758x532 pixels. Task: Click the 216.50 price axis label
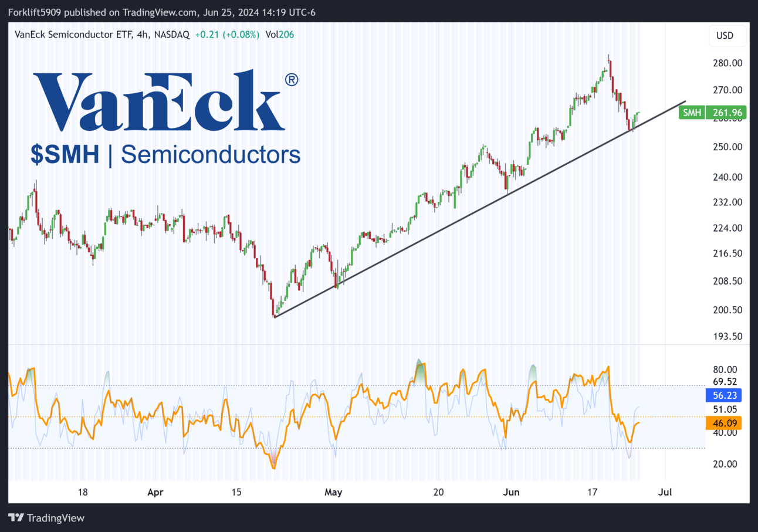727,253
